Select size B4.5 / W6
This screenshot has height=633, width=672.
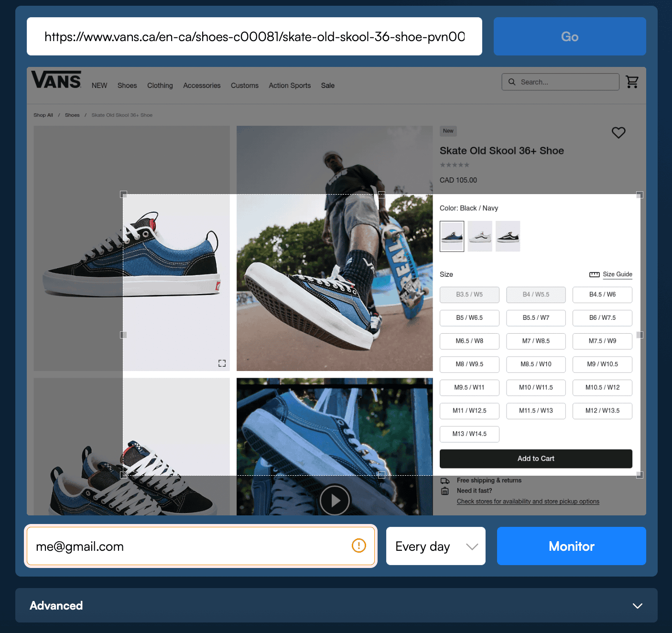point(602,295)
